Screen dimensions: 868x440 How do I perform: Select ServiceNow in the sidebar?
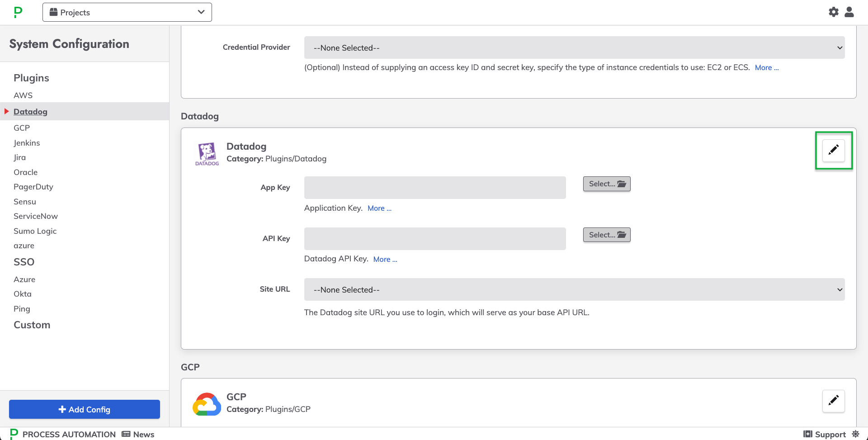[x=36, y=216]
